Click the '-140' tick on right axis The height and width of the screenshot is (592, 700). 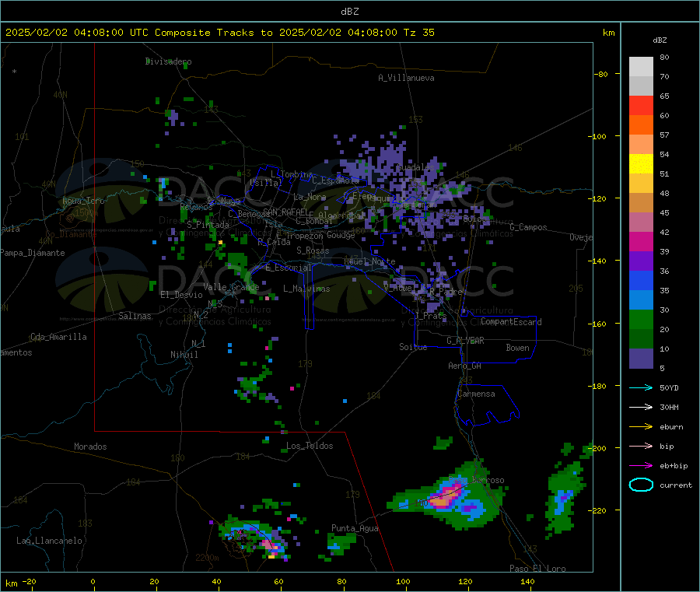tap(599, 261)
